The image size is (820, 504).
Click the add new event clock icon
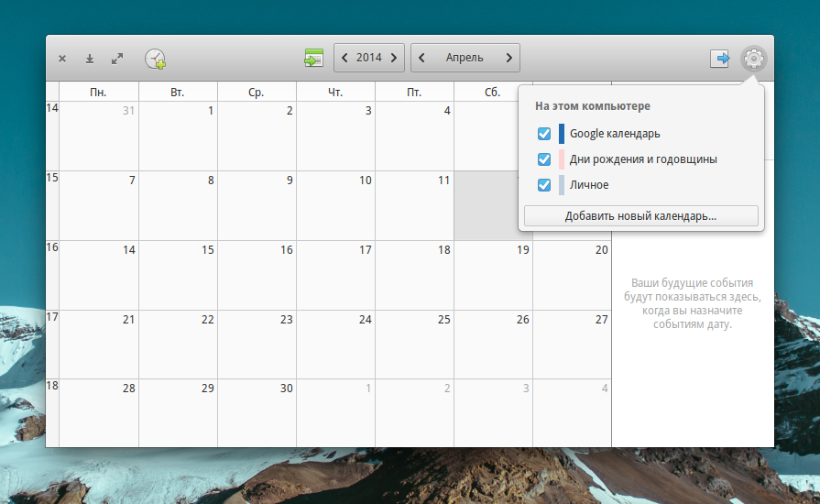[156, 59]
